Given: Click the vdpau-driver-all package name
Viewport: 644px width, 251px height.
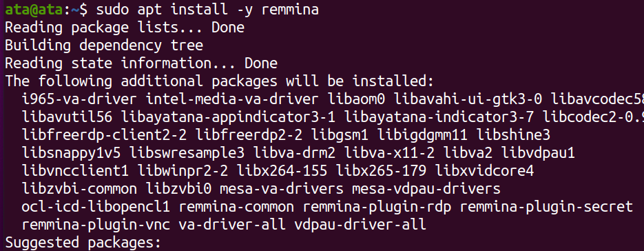Looking at the screenshot, I should pos(360,225).
